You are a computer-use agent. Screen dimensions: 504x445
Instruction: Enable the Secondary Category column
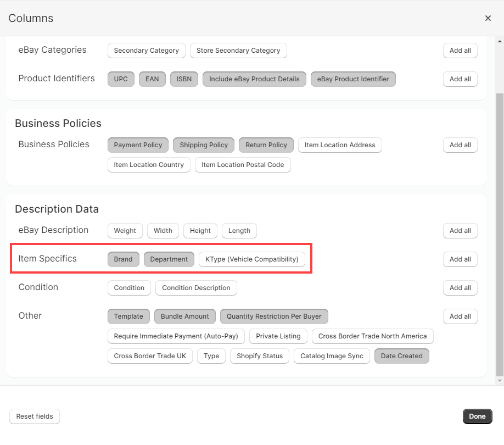click(146, 51)
